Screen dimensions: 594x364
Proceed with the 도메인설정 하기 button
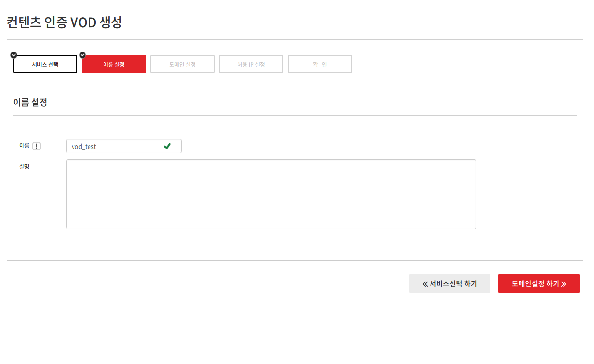click(539, 283)
